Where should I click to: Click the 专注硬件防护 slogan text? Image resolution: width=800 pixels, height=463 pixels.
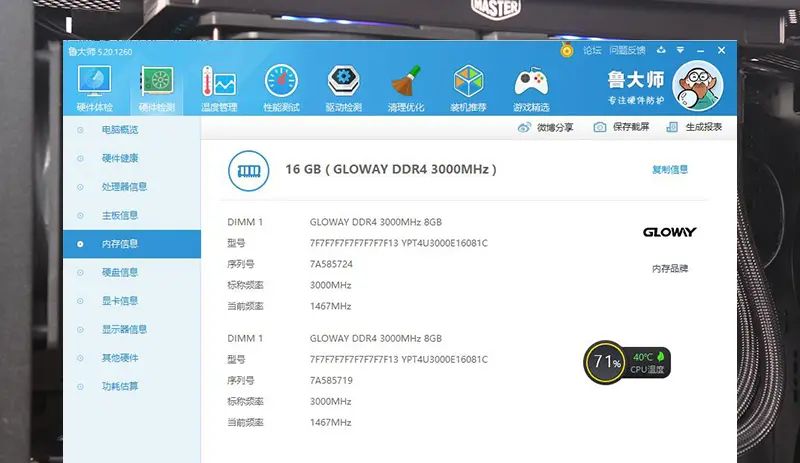pyautogui.click(x=636, y=100)
